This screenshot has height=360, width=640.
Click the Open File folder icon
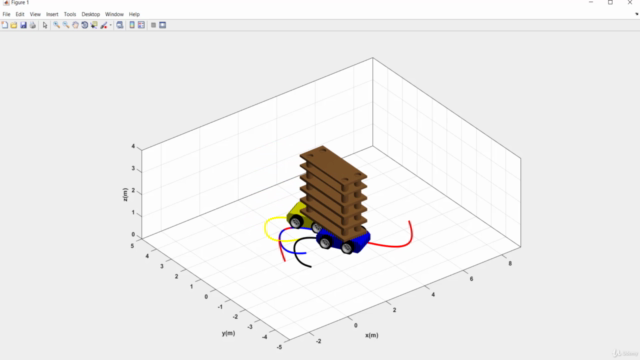coord(14,25)
